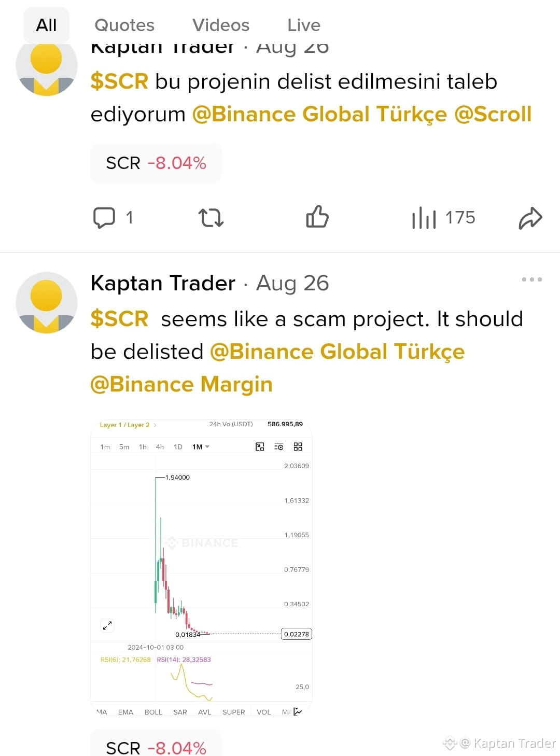The width and height of the screenshot is (560, 756).
Task: Select the All tab
Action: point(46,25)
